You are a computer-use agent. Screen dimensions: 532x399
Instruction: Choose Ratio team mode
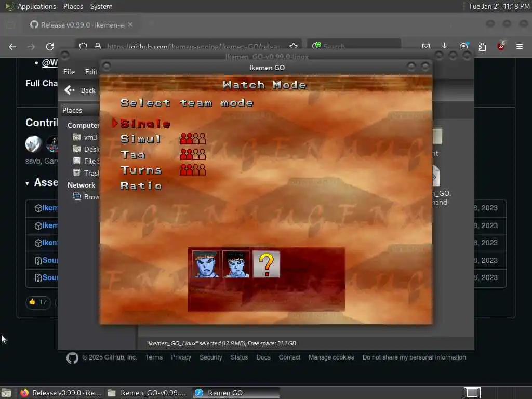point(141,185)
